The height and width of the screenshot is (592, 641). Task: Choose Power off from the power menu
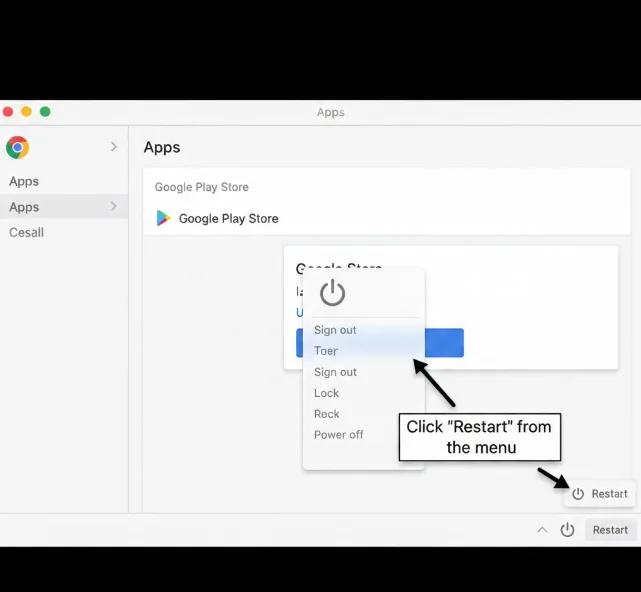click(x=338, y=435)
